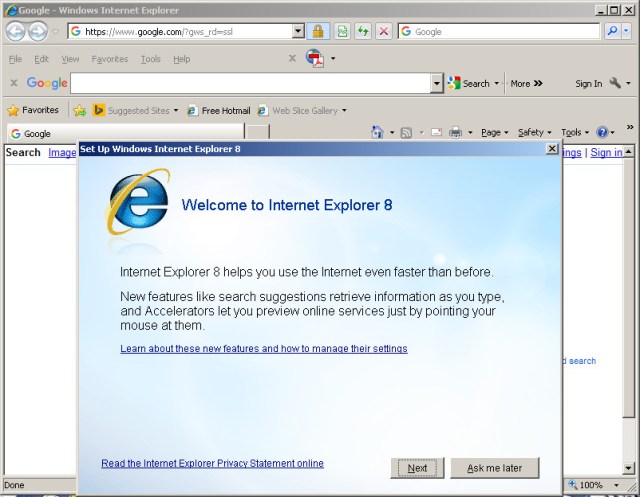Expand the Web Slice Gallery dropdown arrow
The image size is (640, 497).
coord(344,111)
